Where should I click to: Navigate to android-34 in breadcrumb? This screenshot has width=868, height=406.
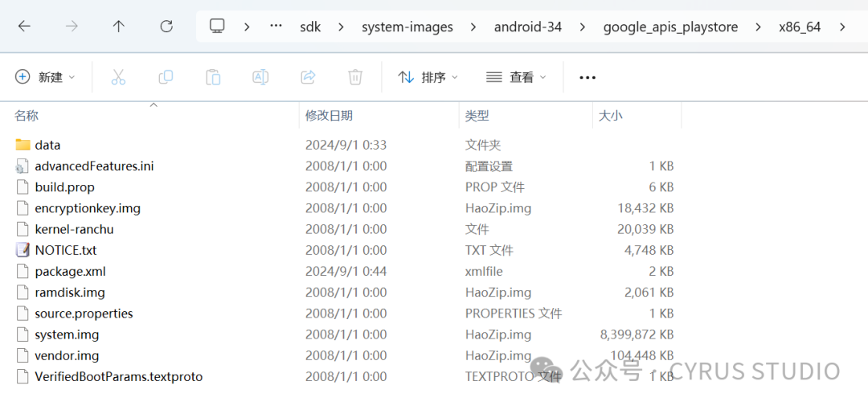pyautogui.click(x=528, y=27)
